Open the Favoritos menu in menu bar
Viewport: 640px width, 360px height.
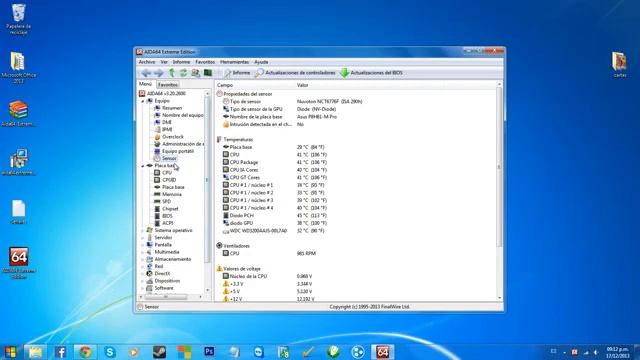pos(205,62)
